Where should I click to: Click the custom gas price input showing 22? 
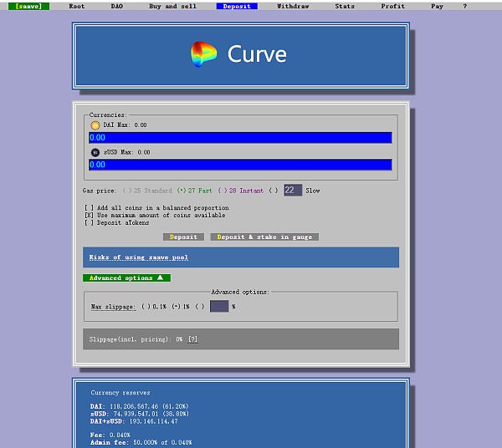coord(293,191)
